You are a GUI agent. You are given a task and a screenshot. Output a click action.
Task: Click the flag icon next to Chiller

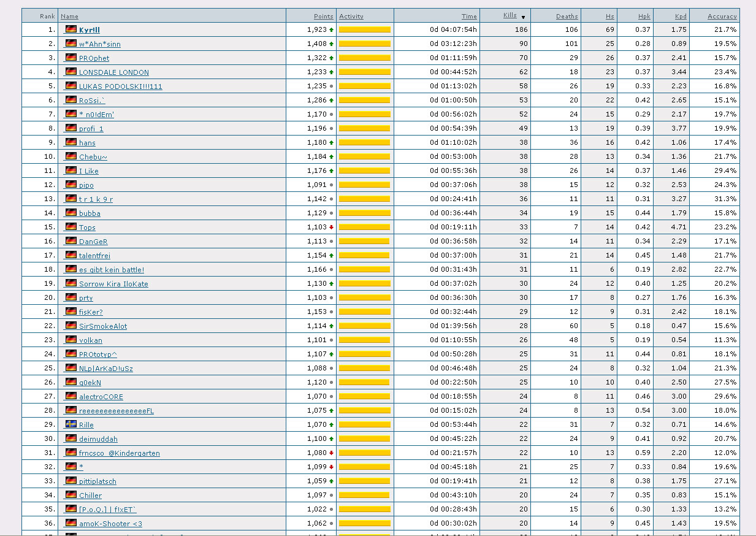click(71, 495)
